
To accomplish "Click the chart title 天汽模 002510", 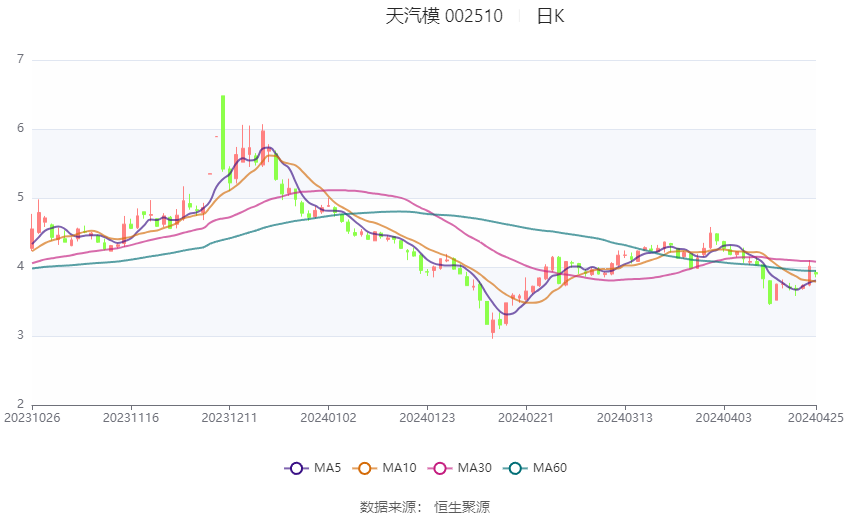I will point(444,16).
